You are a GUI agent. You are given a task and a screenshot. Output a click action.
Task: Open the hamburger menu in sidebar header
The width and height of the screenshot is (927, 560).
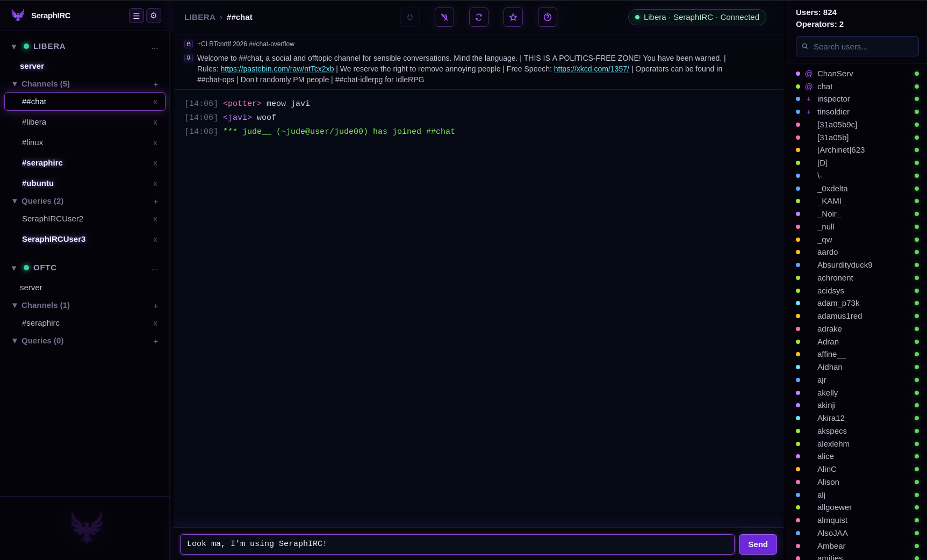click(136, 16)
